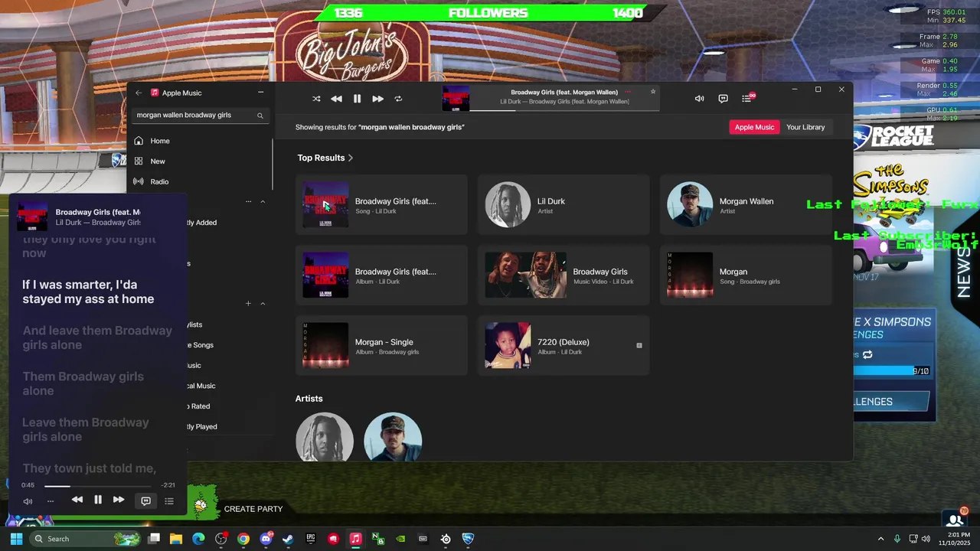The image size is (980, 551).
Task: Play the Broadway Girls song result by Lil Durk
Action: tap(381, 204)
